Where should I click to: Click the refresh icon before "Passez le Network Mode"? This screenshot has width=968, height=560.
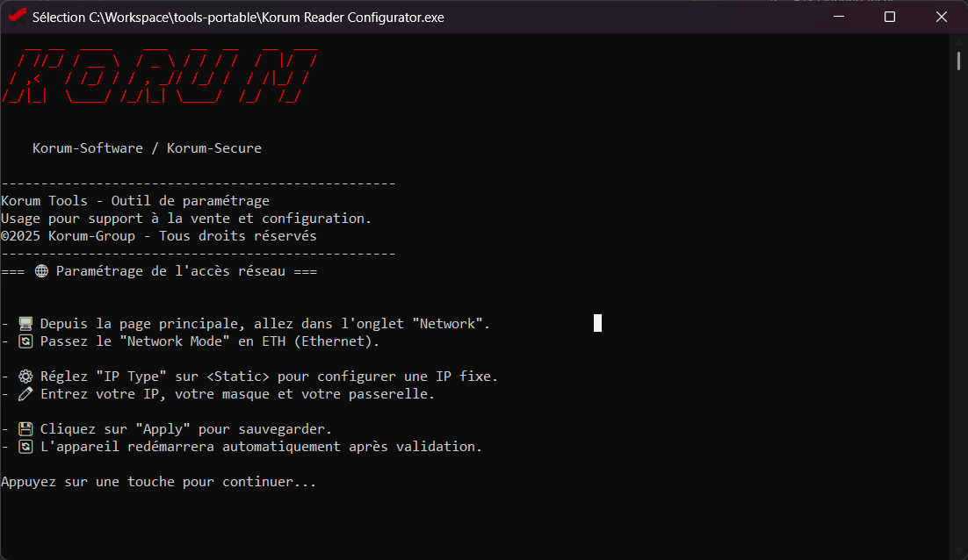tap(25, 341)
